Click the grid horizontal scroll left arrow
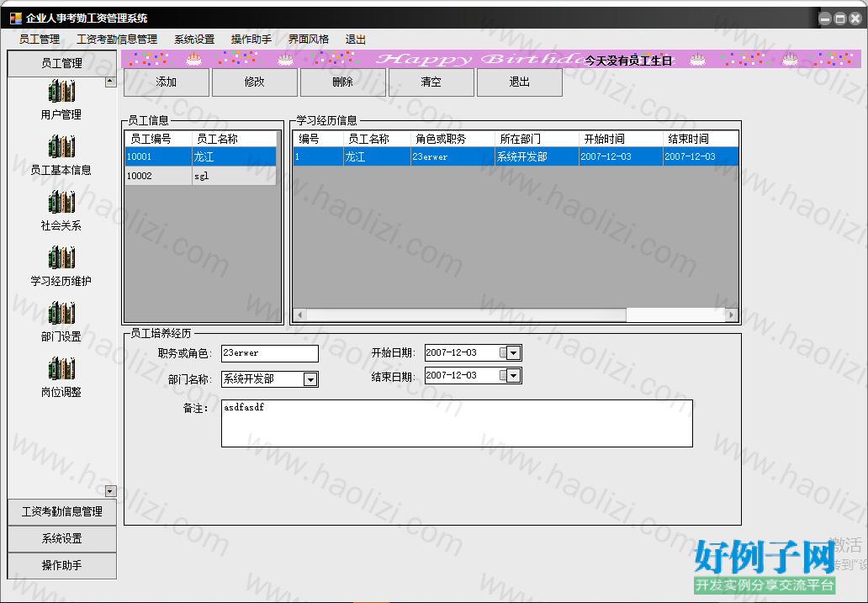 click(299, 315)
